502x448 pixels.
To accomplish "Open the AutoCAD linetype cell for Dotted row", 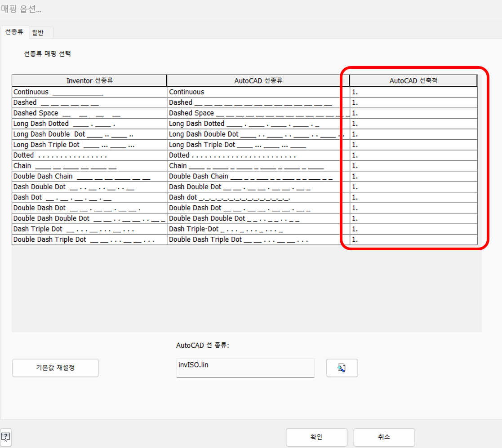I will point(256,155).
